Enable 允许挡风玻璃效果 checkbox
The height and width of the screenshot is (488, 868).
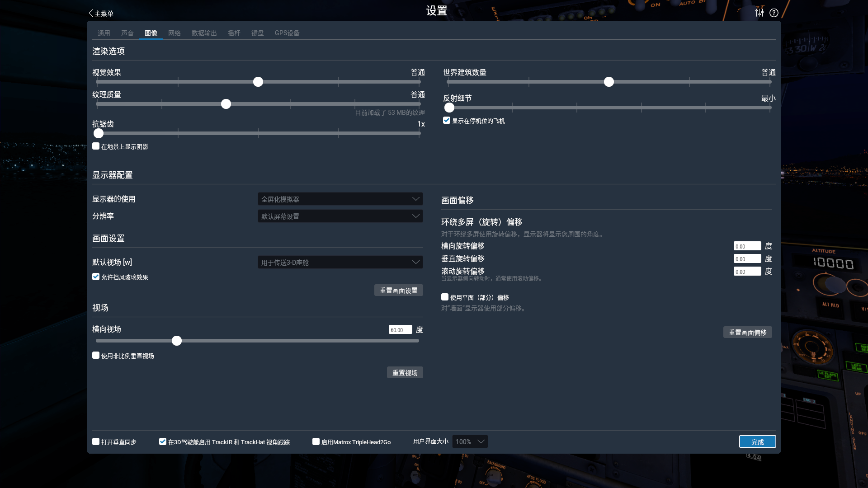95,277
